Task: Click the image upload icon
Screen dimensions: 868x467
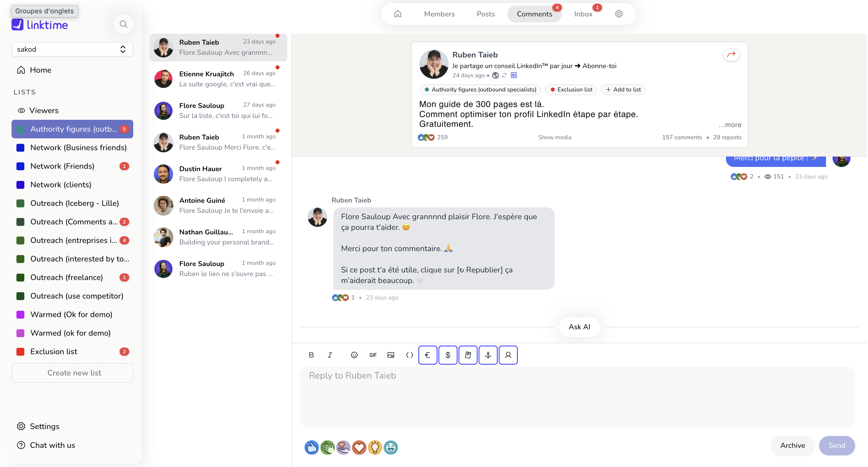Action: [x=391, y=355]
